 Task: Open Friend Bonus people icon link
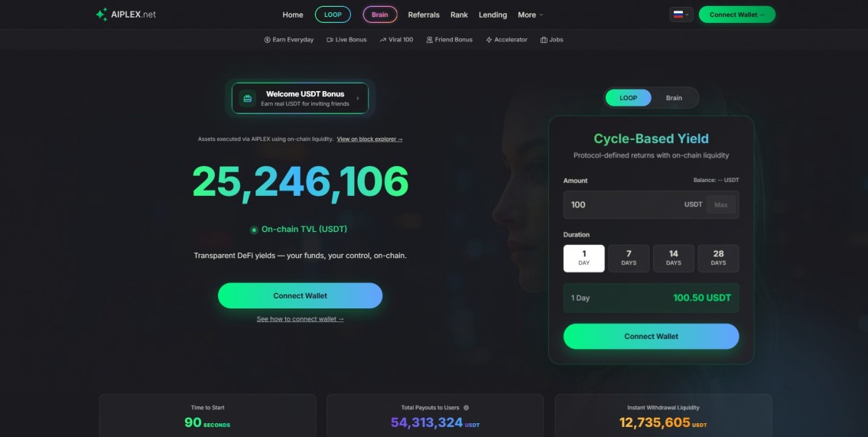(430, 40)
